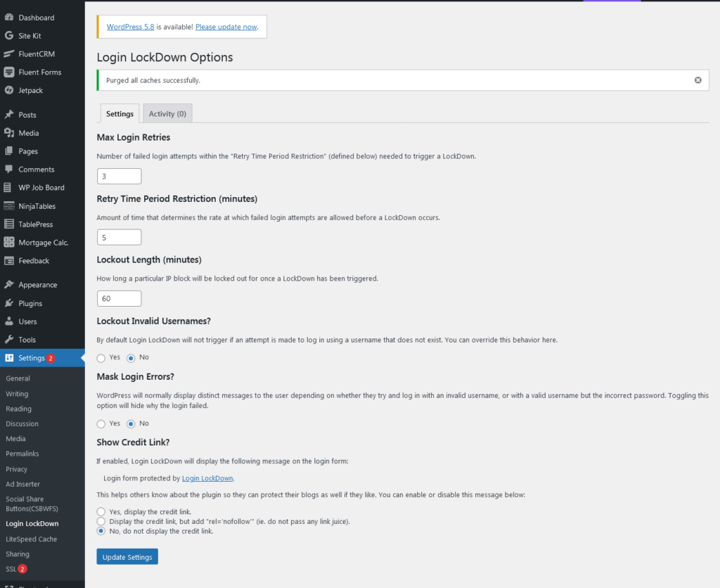Open the Dashboard via its icon

[x=11, y=17]
